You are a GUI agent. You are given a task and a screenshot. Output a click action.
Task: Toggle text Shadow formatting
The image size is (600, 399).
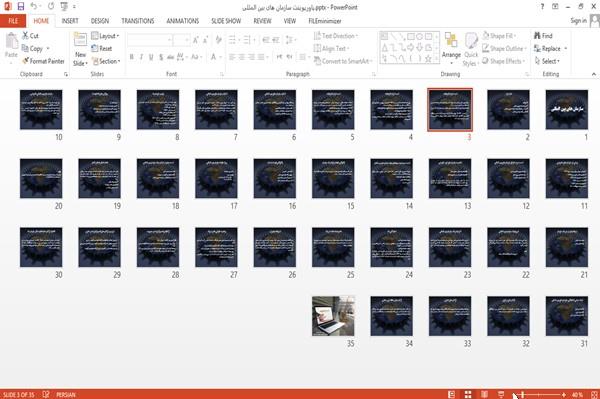click(161, 57)
